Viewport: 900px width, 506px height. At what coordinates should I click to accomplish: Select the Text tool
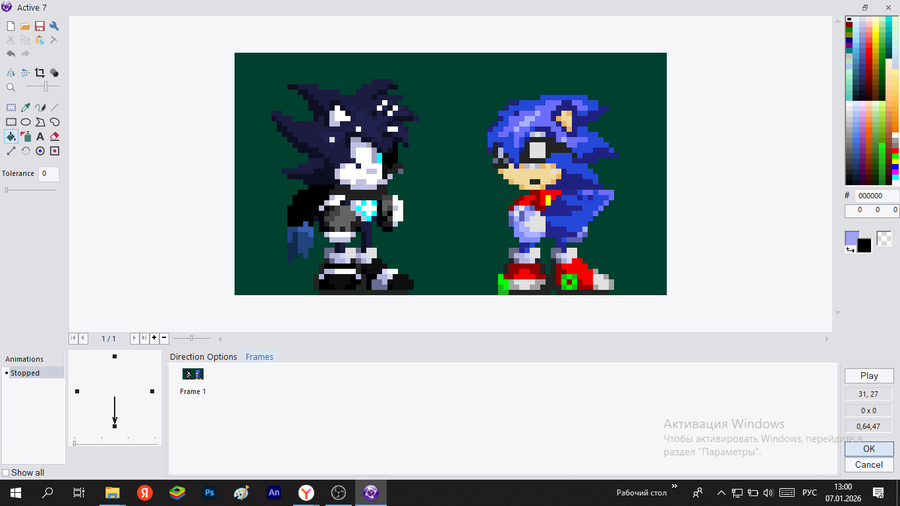click(x=40, y=137)
